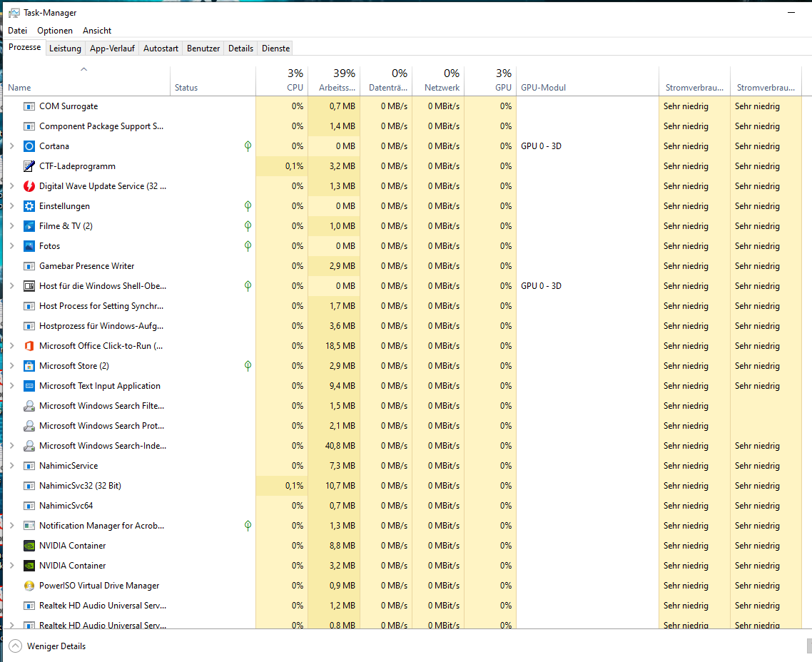Sort by the GPU percentage column header
The width and height of the screenshot is (812, 662).
point(490,81)
